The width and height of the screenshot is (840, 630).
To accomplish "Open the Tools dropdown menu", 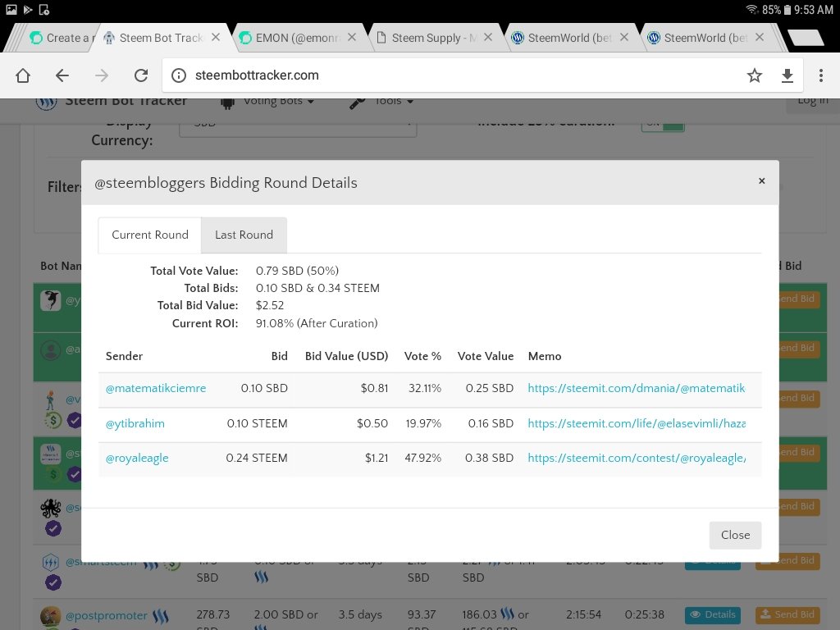I will pos(381,101).
